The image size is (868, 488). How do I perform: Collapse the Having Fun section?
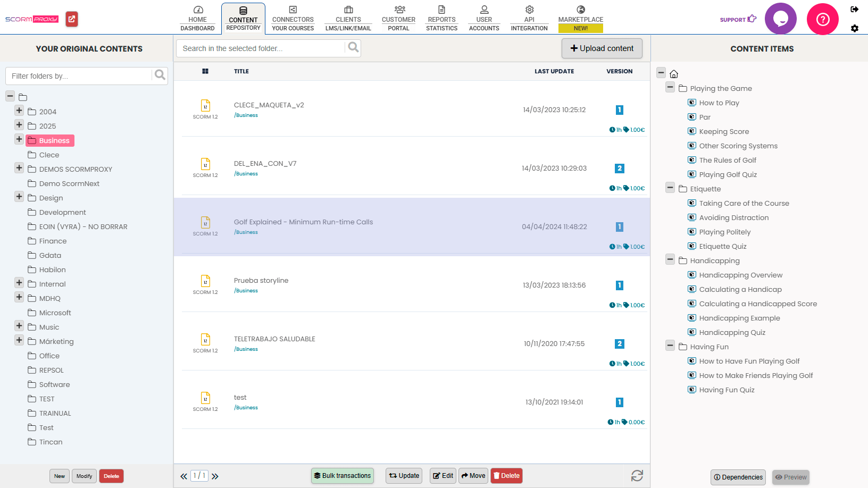[x=670, y=346]
